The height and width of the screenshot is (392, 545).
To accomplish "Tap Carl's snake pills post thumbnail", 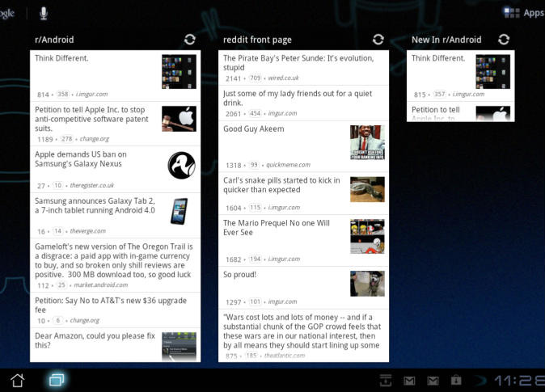I will point(367,191).
